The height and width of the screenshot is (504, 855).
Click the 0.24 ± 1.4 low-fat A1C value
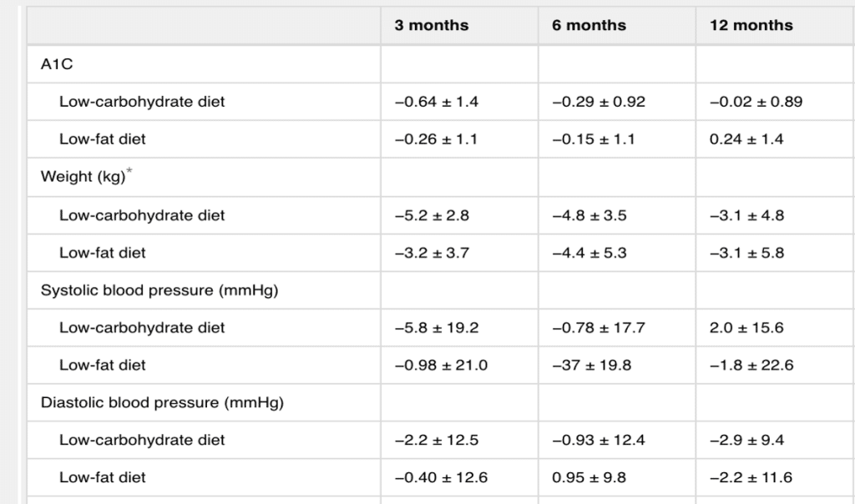click(x=746, y=139)
